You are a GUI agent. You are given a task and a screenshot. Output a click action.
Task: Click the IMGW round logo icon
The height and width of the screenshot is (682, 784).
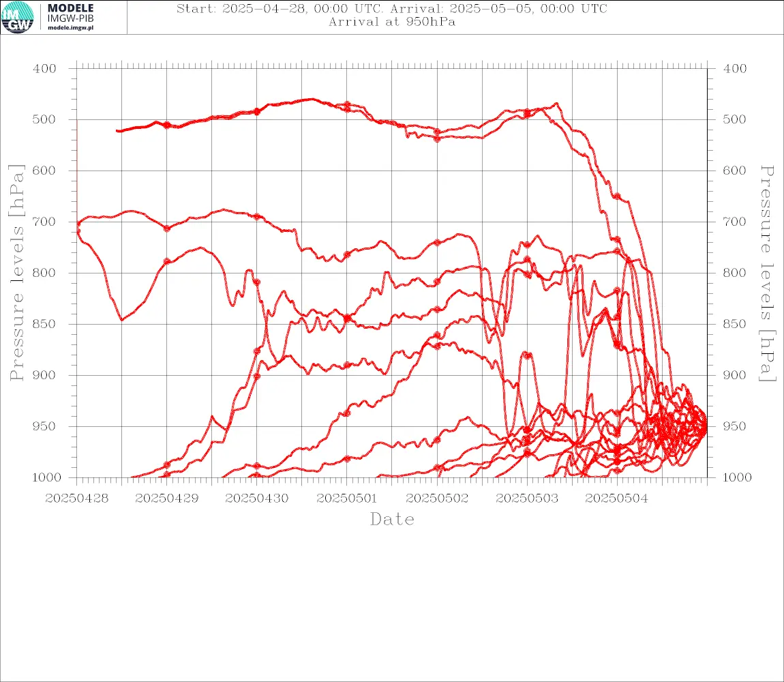coord(18,18)
